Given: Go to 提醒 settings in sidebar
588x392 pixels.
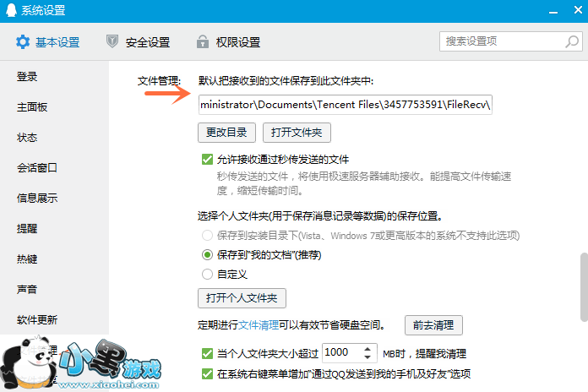Looking at the screenshot, I should 27,228.
